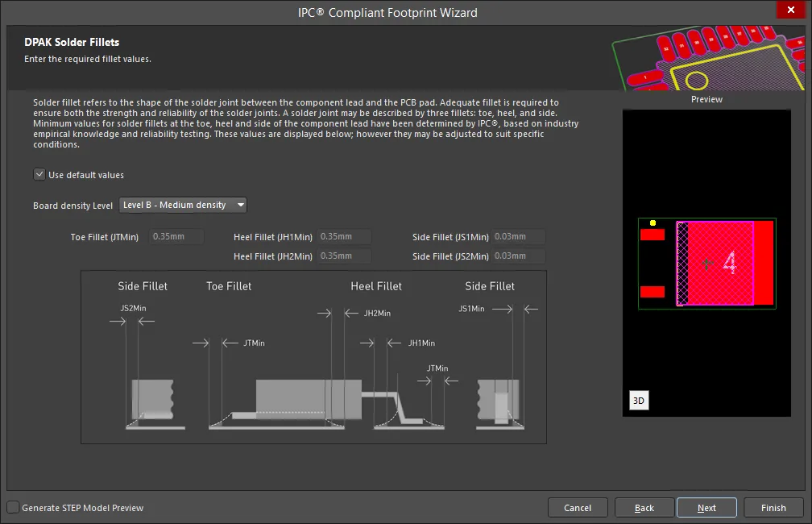The image size is (812, 524).
Task: Click the Preview label above footprint
Action: click(707, 99)
